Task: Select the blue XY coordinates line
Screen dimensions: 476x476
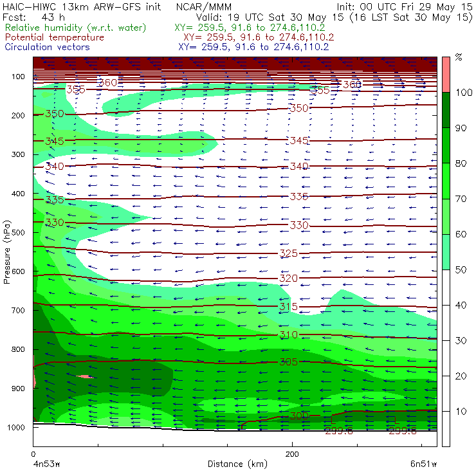Action: pos(253,47)
